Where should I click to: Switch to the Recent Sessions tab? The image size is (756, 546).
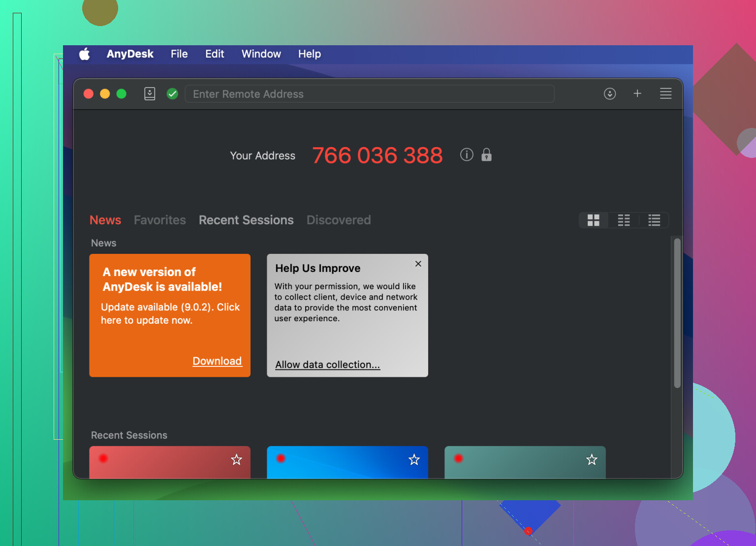point(246,220)
